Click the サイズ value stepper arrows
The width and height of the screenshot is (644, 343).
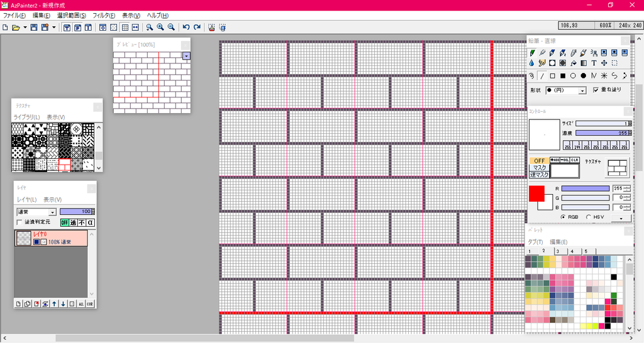click(630, 124)
